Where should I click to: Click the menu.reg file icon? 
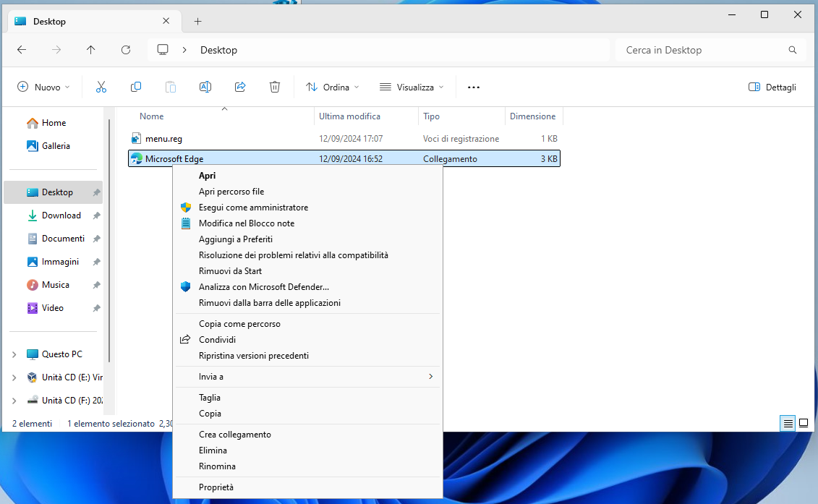pyautogui.click(x=136, y=138)
